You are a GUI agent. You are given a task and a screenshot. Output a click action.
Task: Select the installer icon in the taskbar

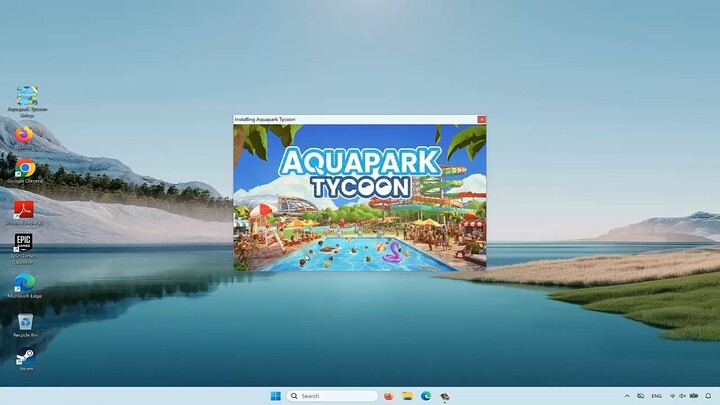click(444, 396)
